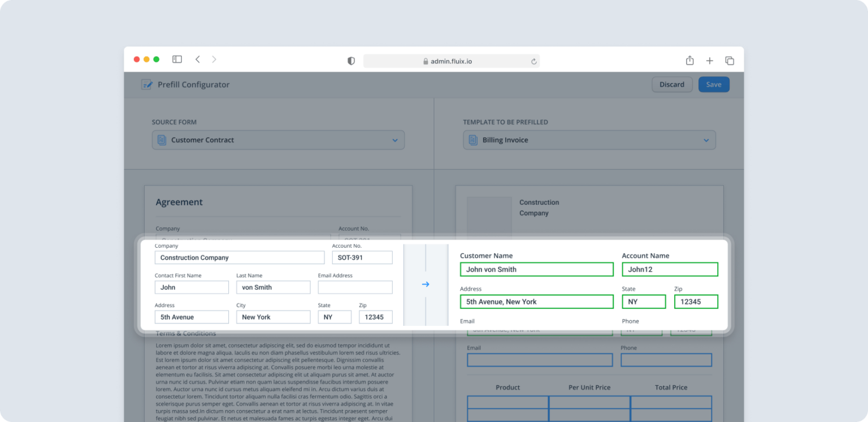The width and height of the screenshot is (868, 422).
Task: Save the prefill configuration
Action: [714, 84]
